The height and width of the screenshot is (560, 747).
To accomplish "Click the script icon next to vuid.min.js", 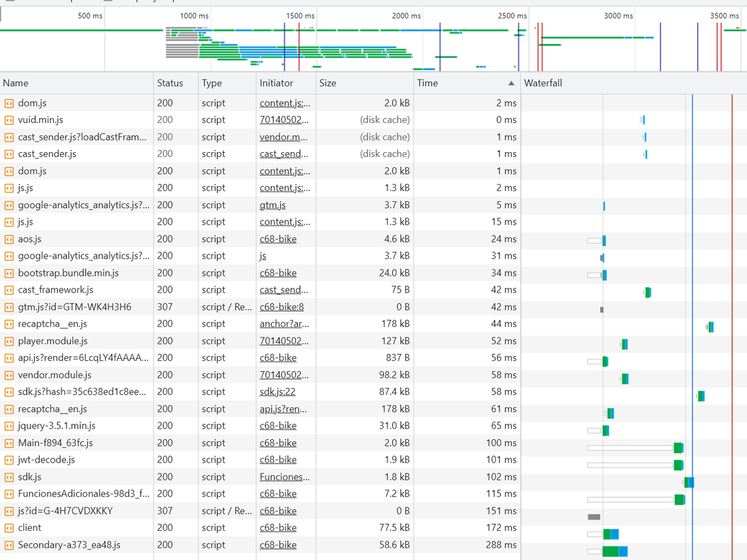I will pyautogui.click(x=9, y=120).
